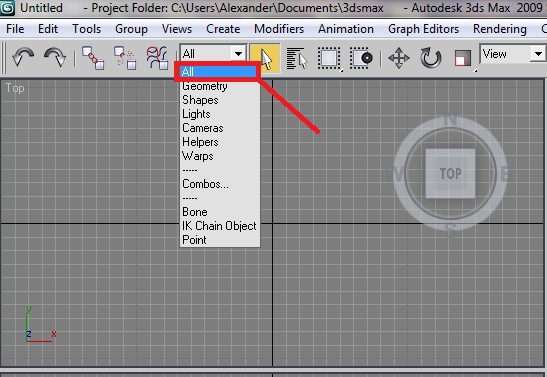Viewport: 547px width, 377px height.
Task: Activate the Select and Move tool
Action: click(x=399, y=58)
